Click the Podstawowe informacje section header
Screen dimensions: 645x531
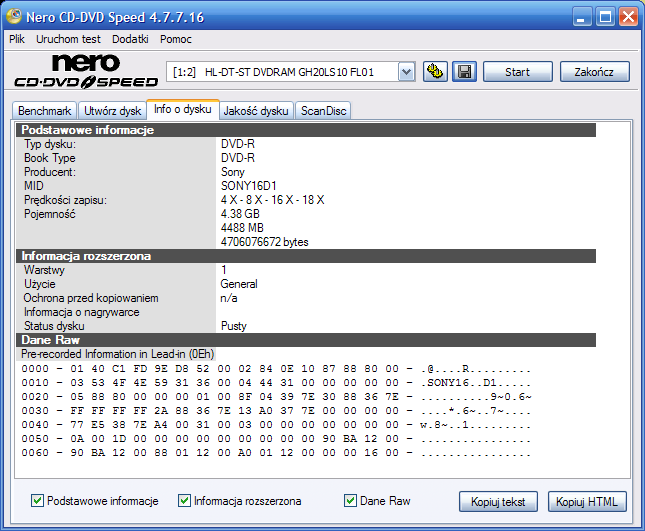click(x=306, y=130)
